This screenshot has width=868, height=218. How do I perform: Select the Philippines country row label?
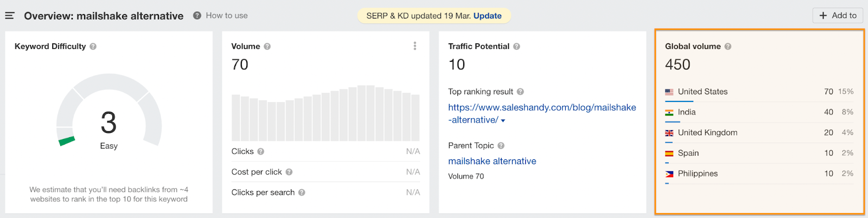tap(698, 174)
